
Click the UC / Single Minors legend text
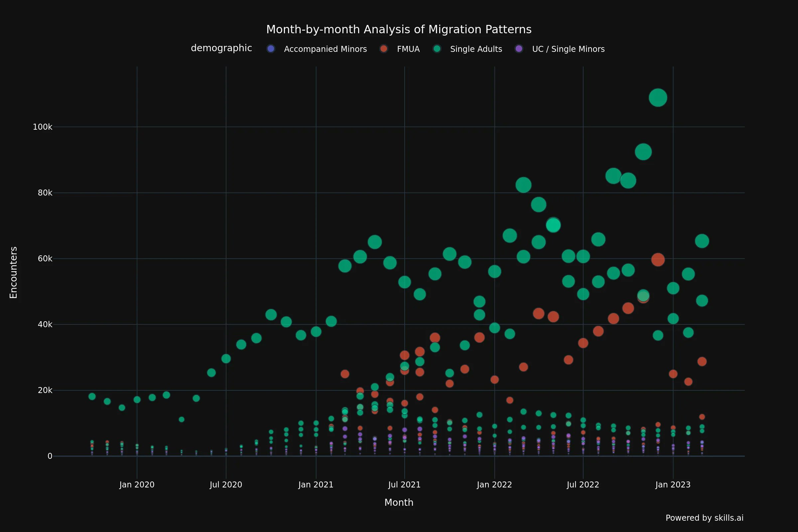tap(568, 49)
